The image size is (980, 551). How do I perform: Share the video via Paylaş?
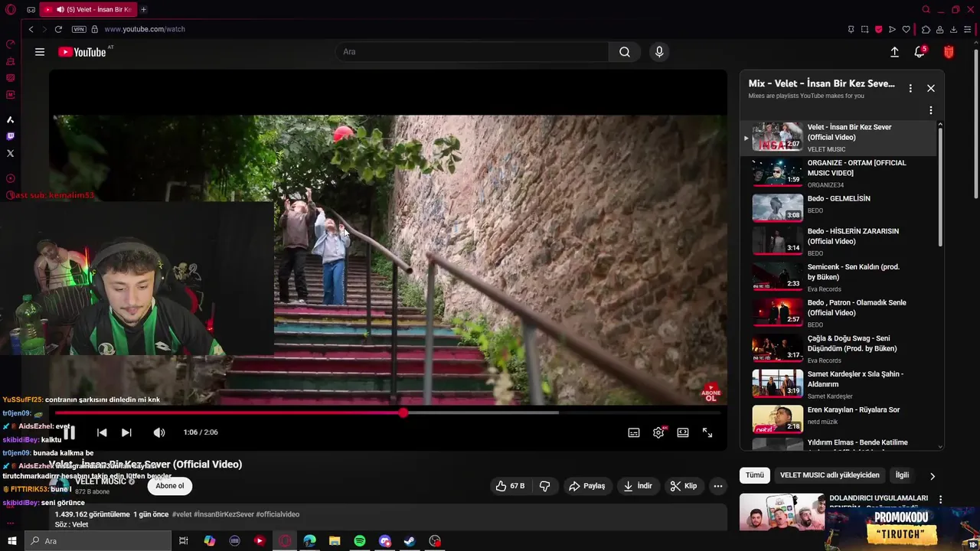(x=587, y=486)
